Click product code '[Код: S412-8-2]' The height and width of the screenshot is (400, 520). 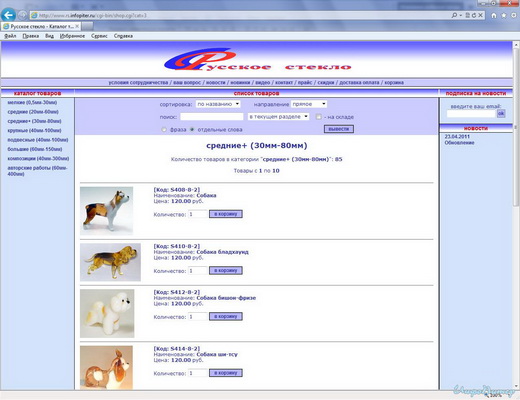[177, 292]
